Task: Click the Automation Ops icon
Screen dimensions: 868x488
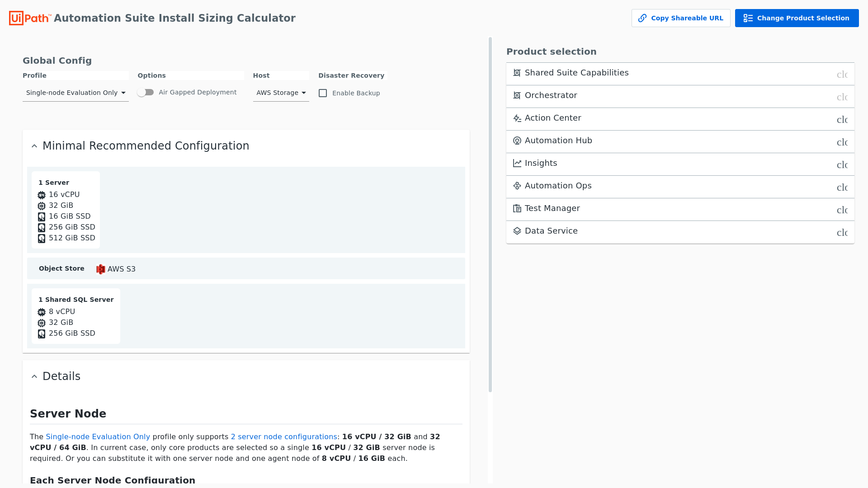Action: point(517,186)
